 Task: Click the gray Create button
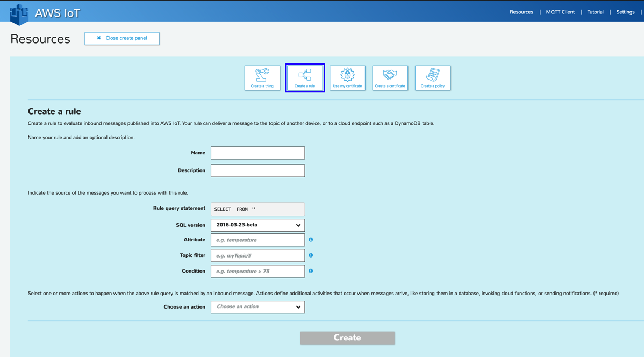coord(347,338)
